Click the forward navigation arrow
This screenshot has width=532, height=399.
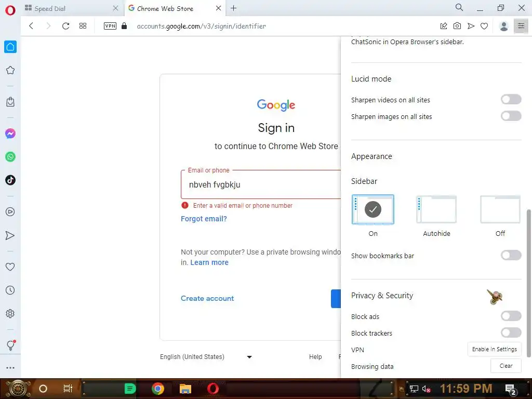point(48,26)
